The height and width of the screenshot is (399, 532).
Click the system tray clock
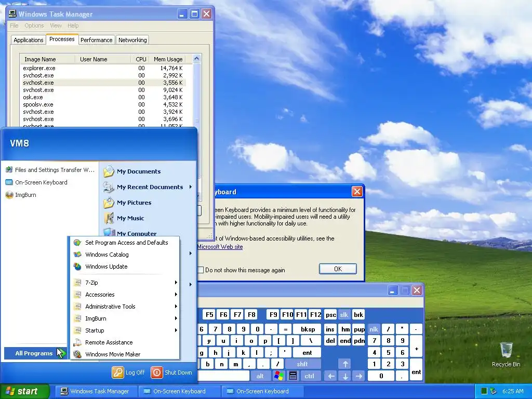(x=513, y=391)
